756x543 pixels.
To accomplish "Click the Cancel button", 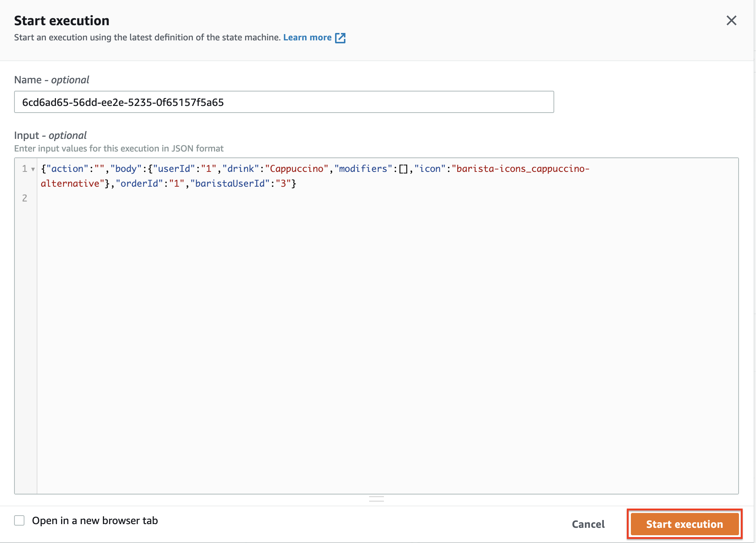I will click(x=588, y=524).
